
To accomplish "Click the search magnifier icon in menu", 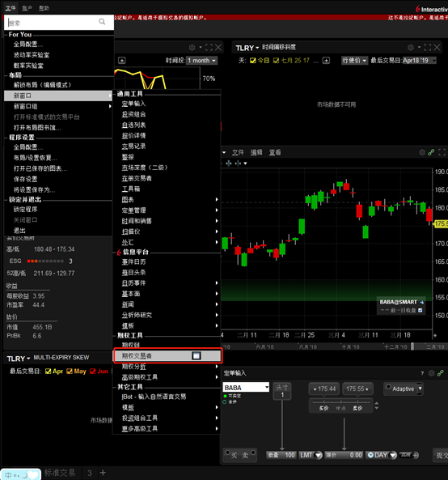I will tap(102, 21).
